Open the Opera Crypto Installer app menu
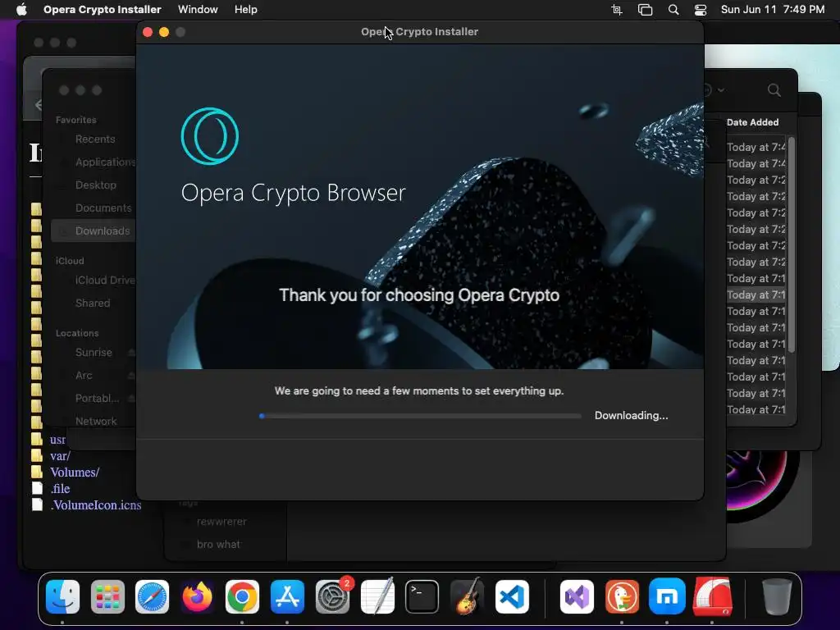The height and width of the screenshot is (630, 840). click(103, 10)
